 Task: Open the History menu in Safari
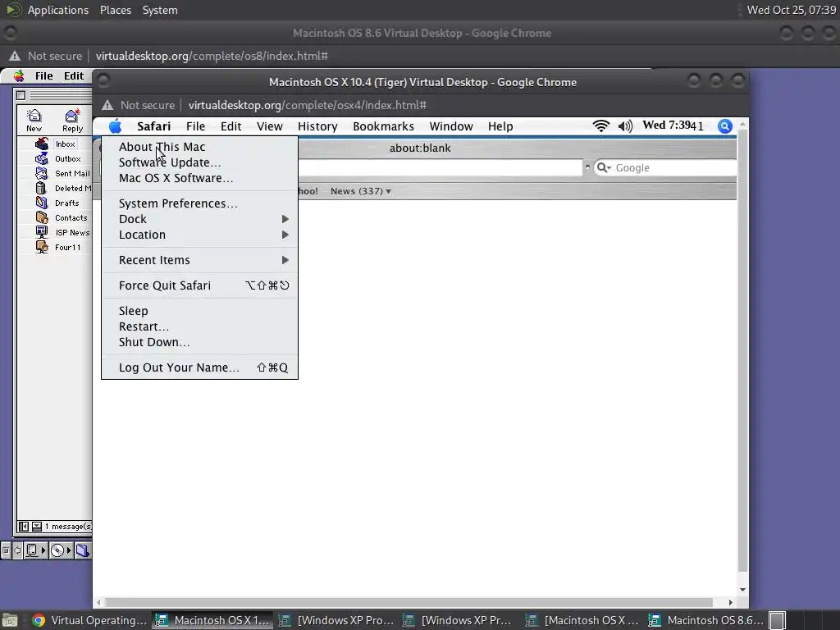(x=317, y=126)
